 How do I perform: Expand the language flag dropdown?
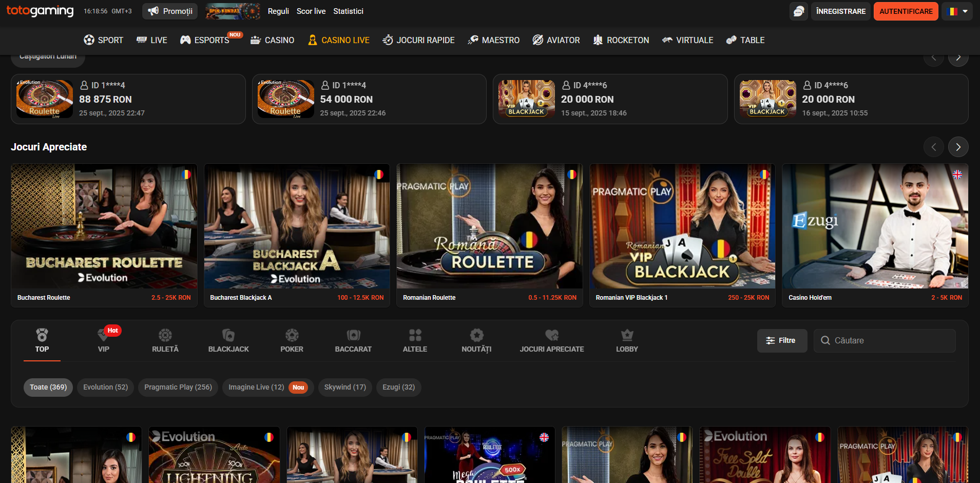(957, 11)
